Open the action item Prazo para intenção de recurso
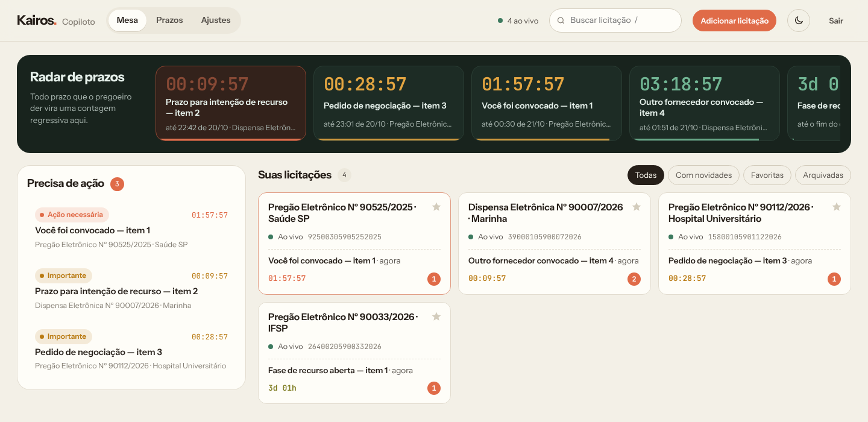The image size is (868, 422). tap(131, 291)
